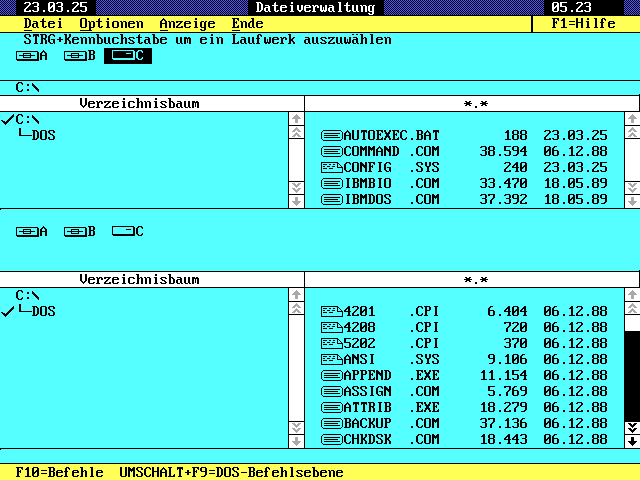This screenshot has width=640, height=480.
Task: Click upper file list scrollbar up arrow
Action: click(632, 119)
